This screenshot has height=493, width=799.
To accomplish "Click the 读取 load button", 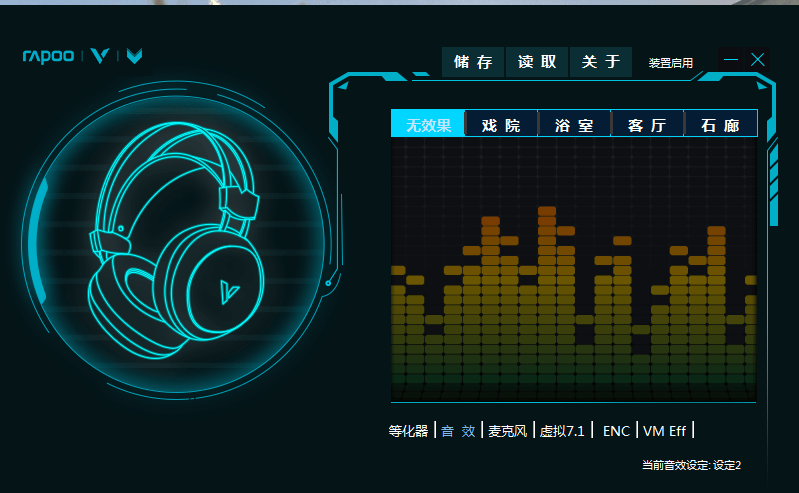I will (537, 62).
